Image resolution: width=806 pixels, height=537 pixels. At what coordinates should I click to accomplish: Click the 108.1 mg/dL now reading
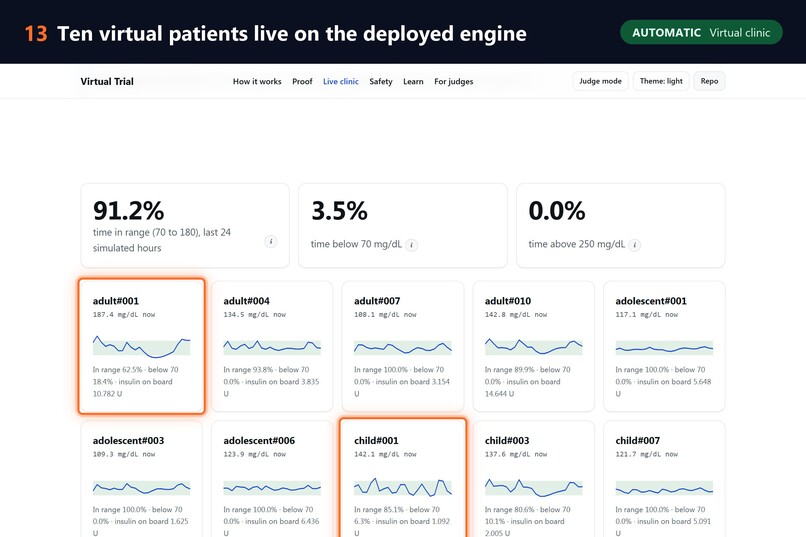tap(385, 314)
